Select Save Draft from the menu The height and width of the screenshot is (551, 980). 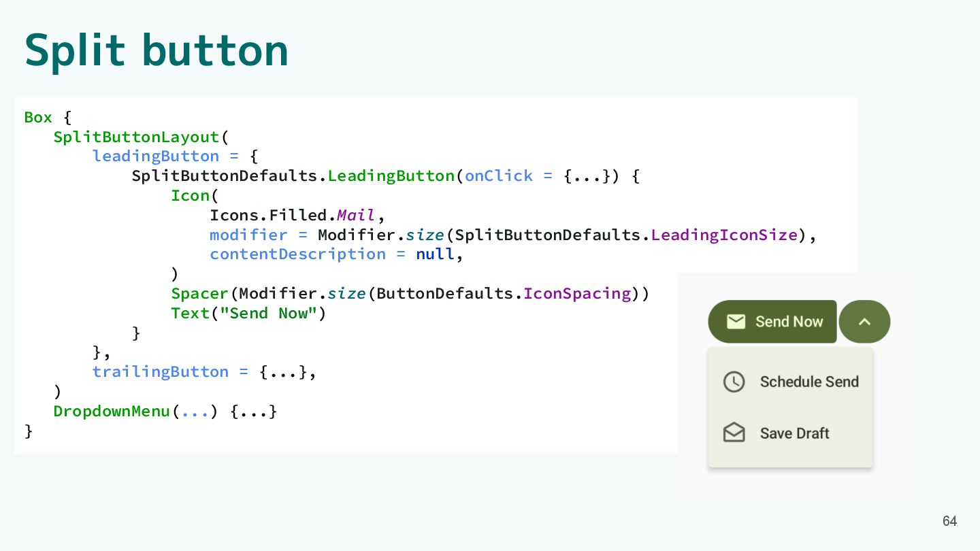(x=791, y=433)
